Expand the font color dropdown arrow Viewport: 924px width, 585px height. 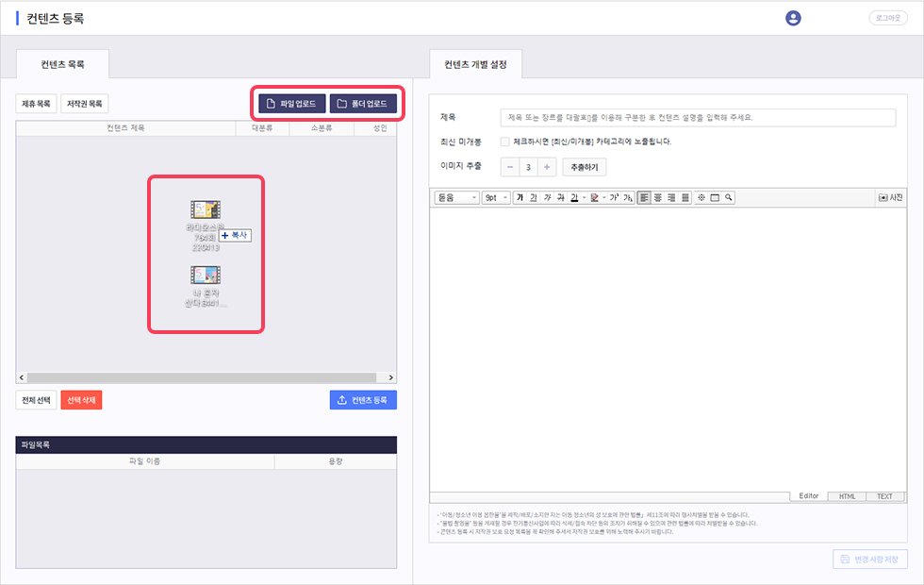pyautogui.click(x=585, y=197)
